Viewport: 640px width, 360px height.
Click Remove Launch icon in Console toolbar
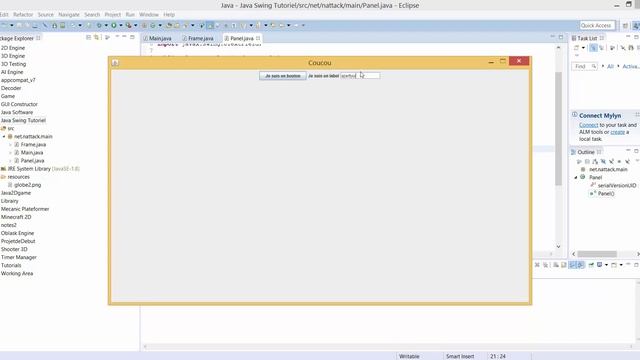[x=537, y=265]
